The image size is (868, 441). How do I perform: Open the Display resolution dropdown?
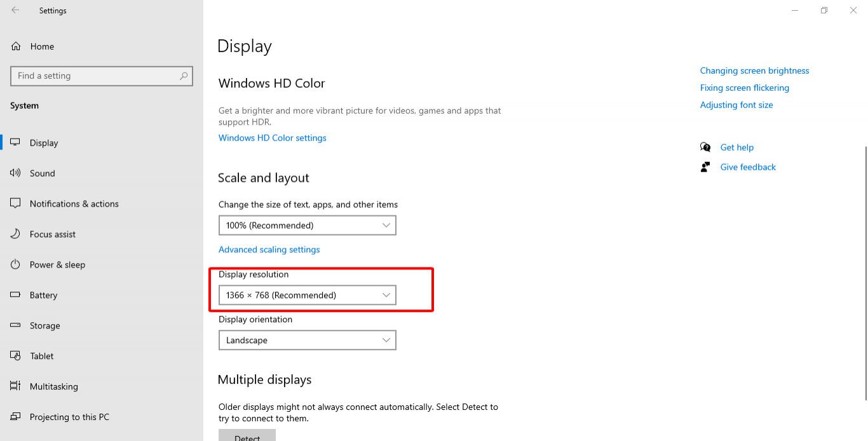click(x=307, y=295)
